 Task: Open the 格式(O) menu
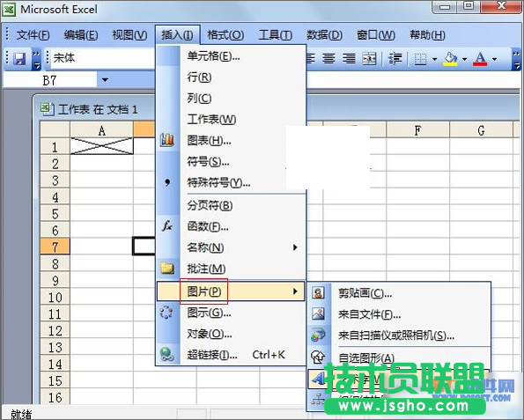tap(225, 34)
